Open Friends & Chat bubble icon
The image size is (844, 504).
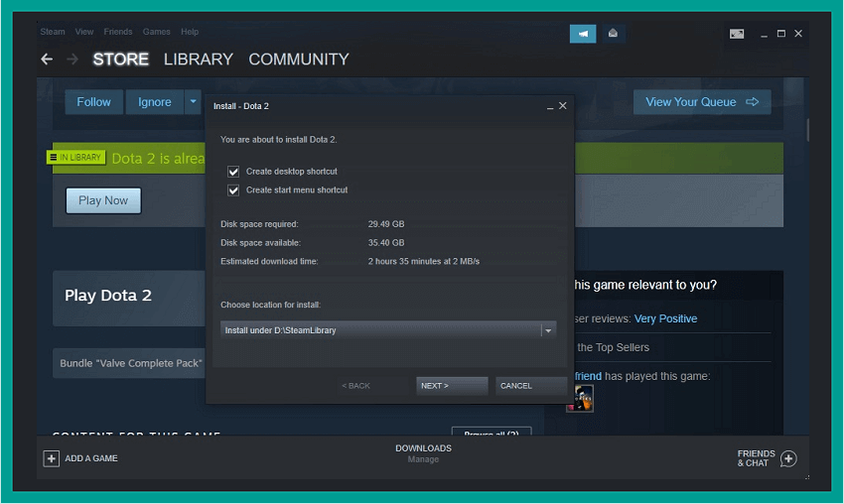point(788,458)
